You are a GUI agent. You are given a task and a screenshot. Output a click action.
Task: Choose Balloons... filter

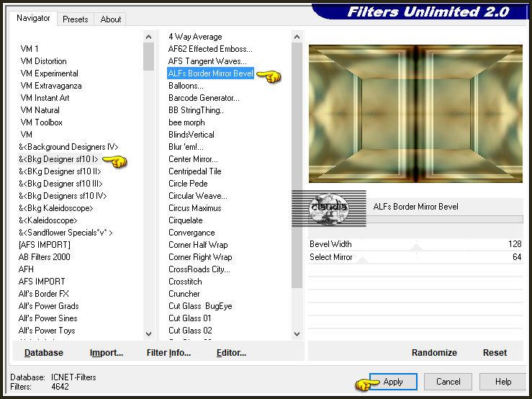point(186,86)
